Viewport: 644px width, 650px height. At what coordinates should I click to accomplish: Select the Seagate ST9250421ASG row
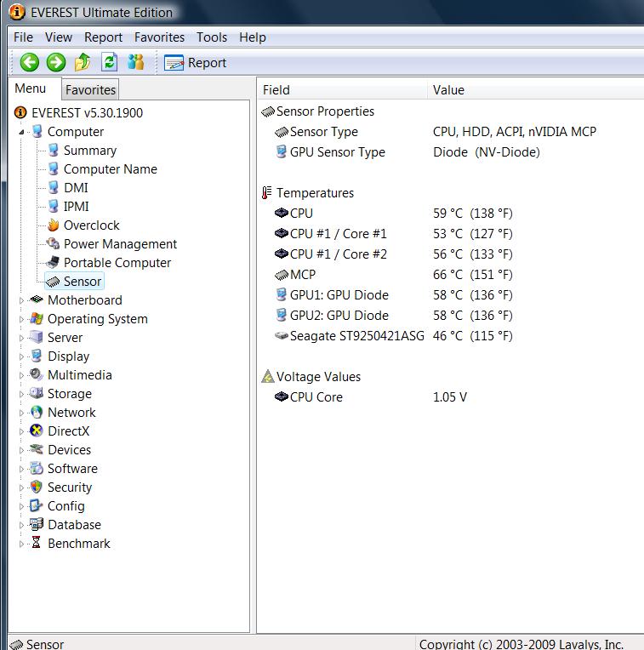click(x=393, y=336)
